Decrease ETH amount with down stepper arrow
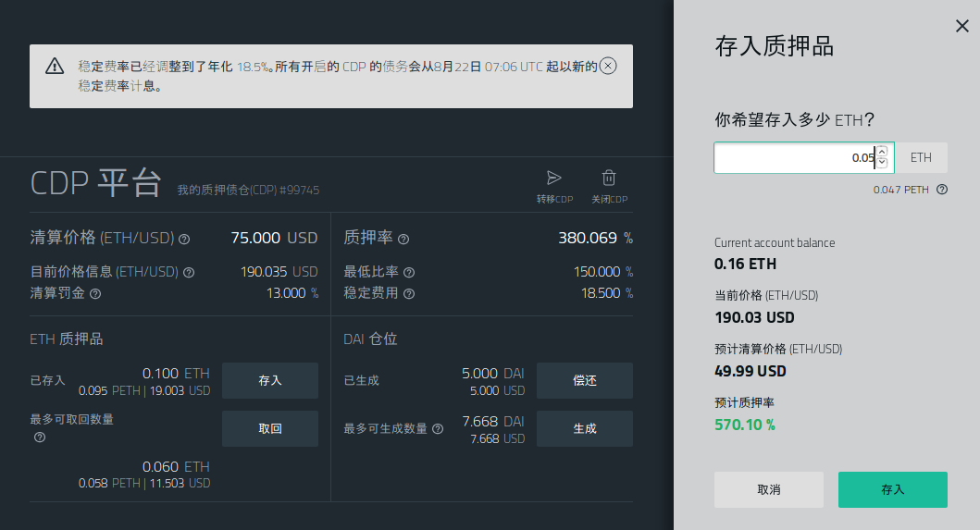 click(x=882, y=163)
